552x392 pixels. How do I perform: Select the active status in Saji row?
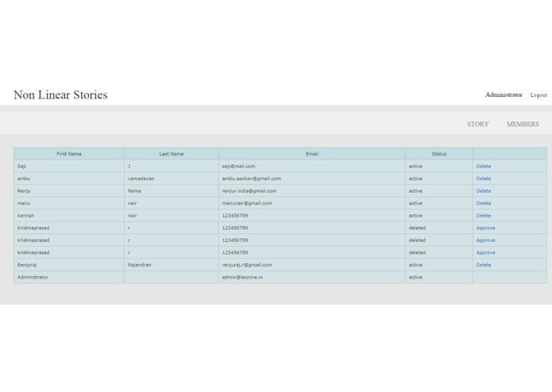439,167
